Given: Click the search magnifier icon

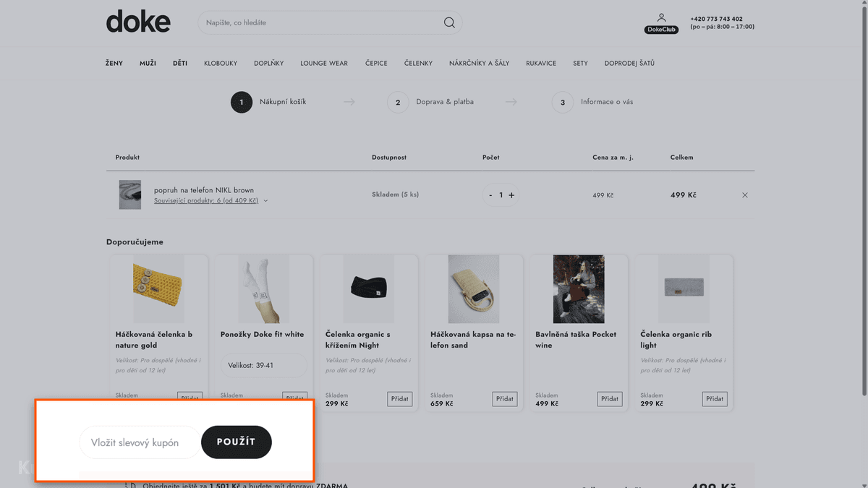Looking at the screenshot, I should point(449,22).
